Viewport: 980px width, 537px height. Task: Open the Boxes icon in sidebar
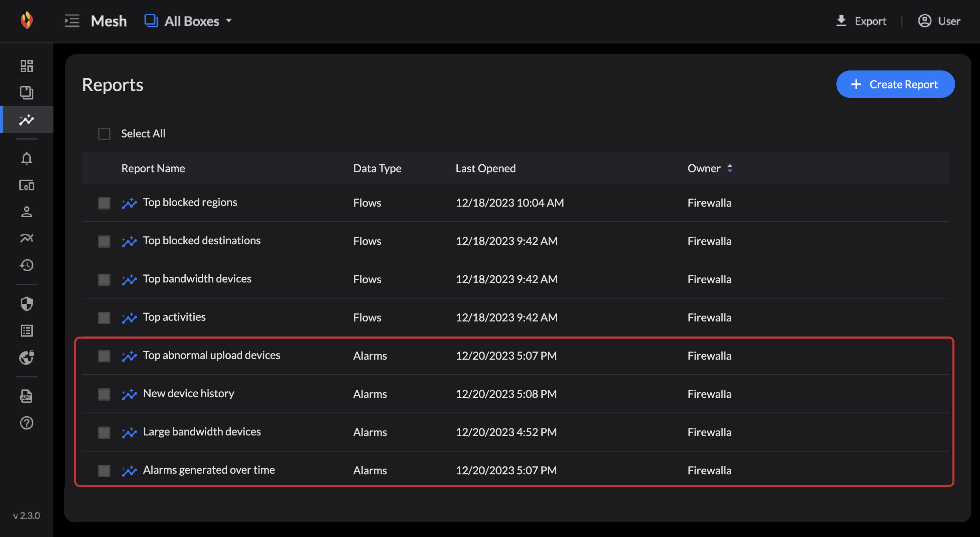(27, 93)
